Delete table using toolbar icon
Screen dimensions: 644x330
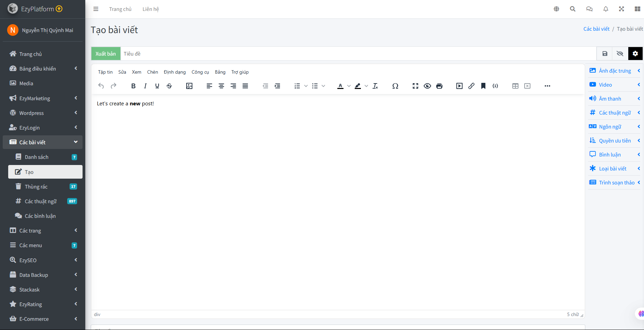(x=527, y=86)
